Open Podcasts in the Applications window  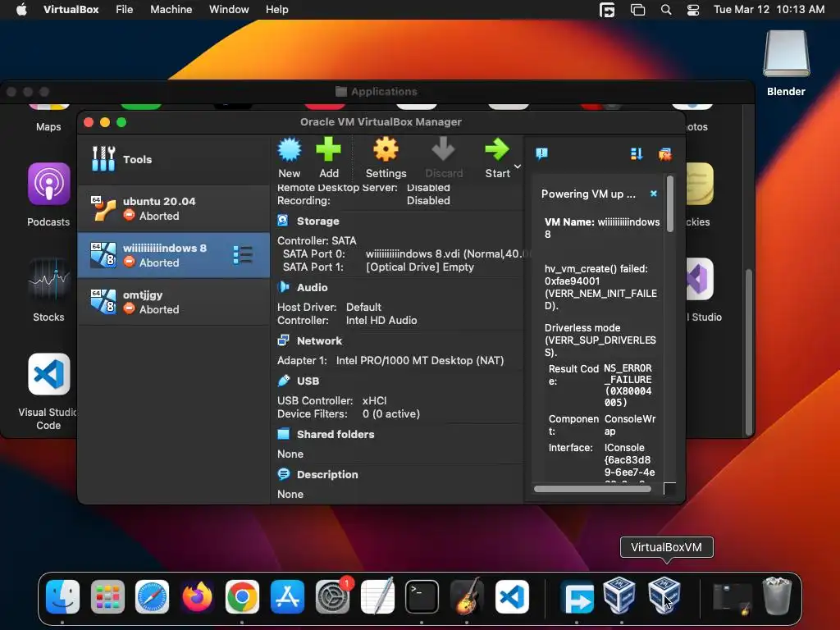click(48, 185)
